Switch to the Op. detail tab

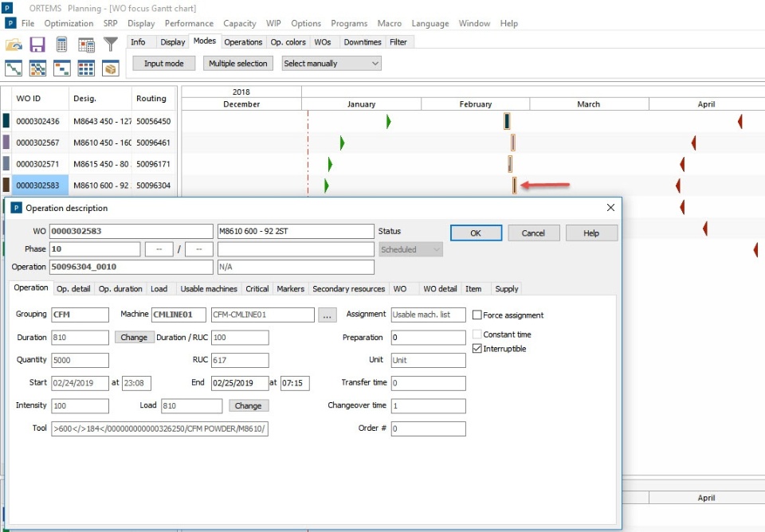73,288
